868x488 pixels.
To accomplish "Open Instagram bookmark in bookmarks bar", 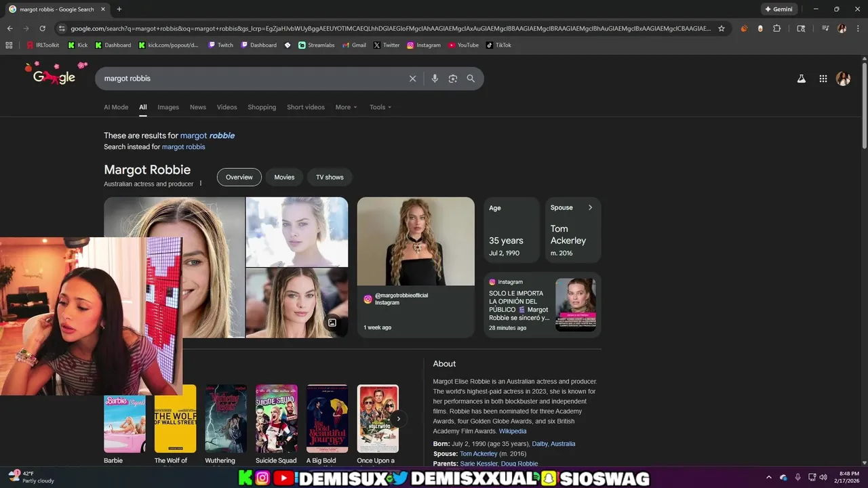I will (424, 45).
